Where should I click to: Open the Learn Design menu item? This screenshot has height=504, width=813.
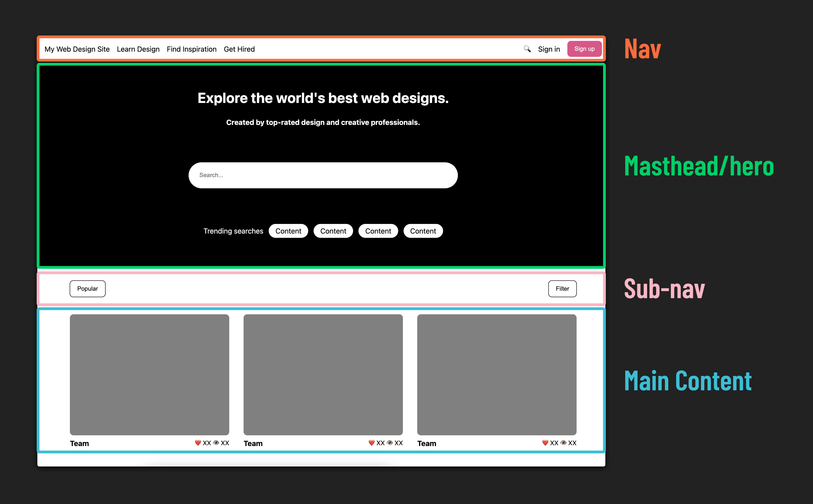coord(138,49)
